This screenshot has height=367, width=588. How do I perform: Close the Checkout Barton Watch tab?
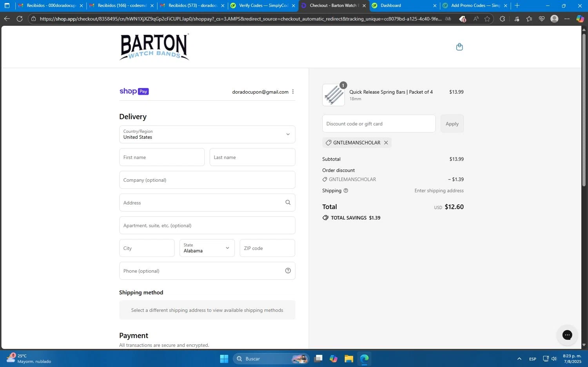click(x=364, y=5)
